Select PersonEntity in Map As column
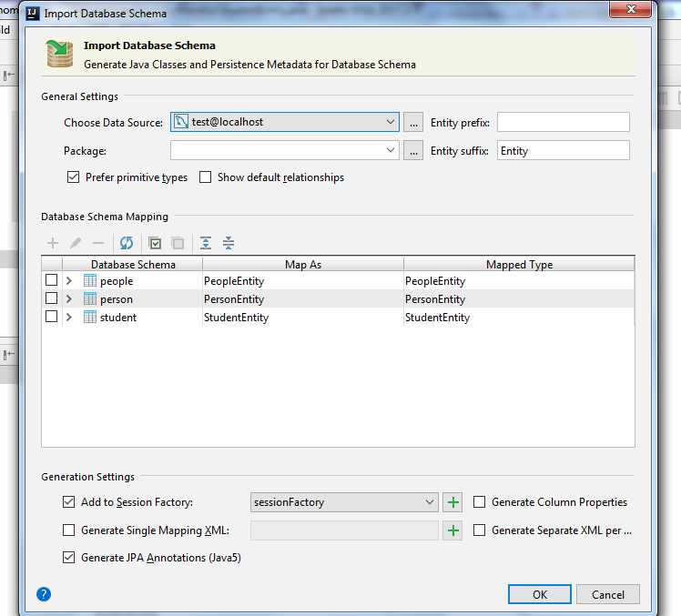The width and height of the screenshot is (681, 616). point(234,299)
